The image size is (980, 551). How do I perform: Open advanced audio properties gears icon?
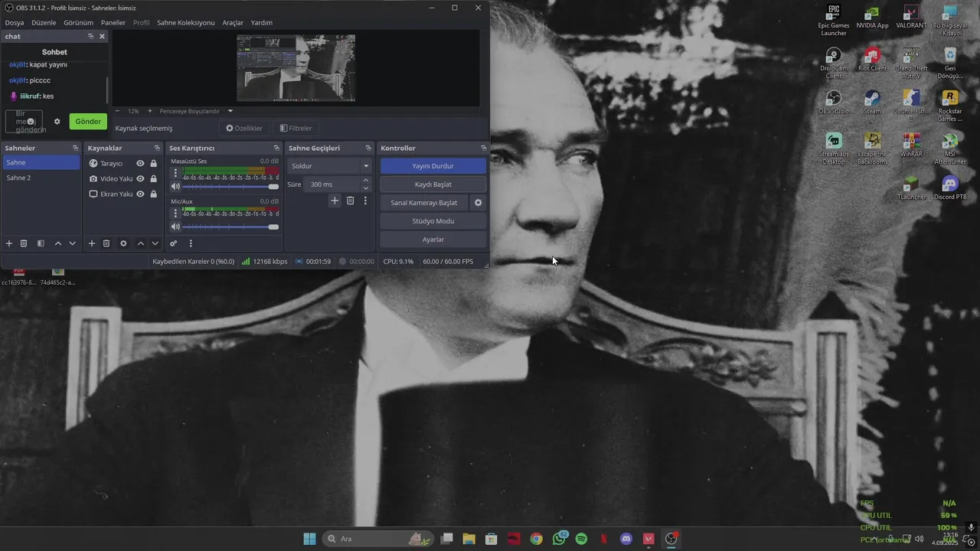(x=174, y=243)
